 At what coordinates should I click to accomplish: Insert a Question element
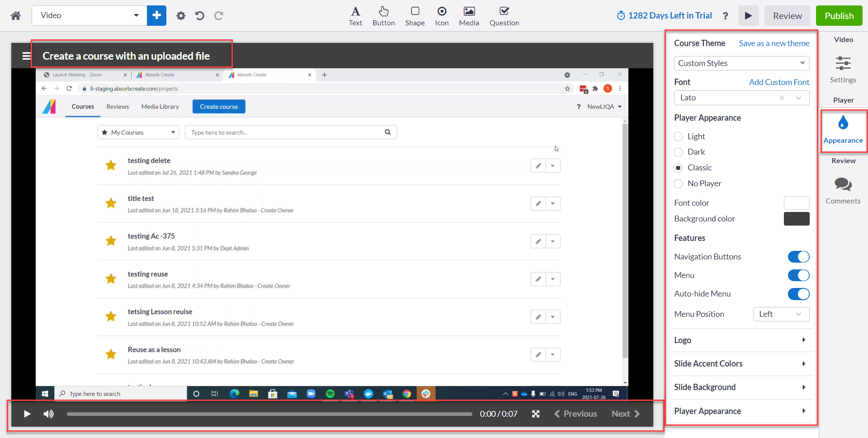[504, 16]
